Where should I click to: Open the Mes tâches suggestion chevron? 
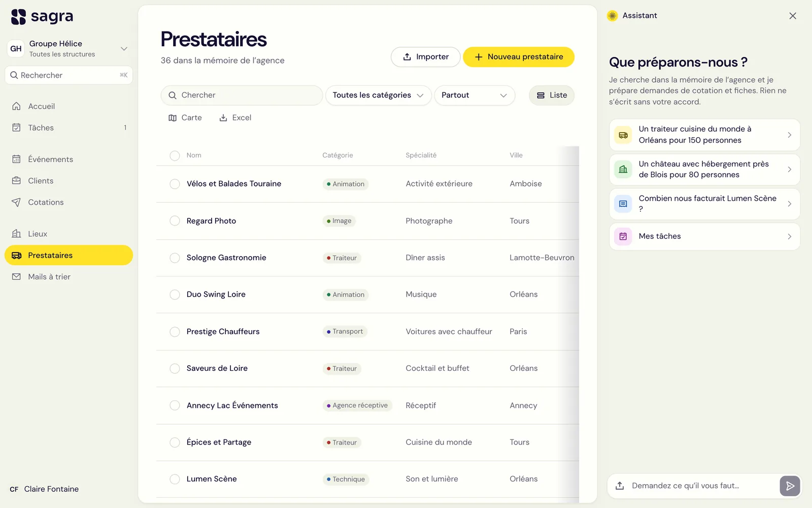(x=789, y=237)
